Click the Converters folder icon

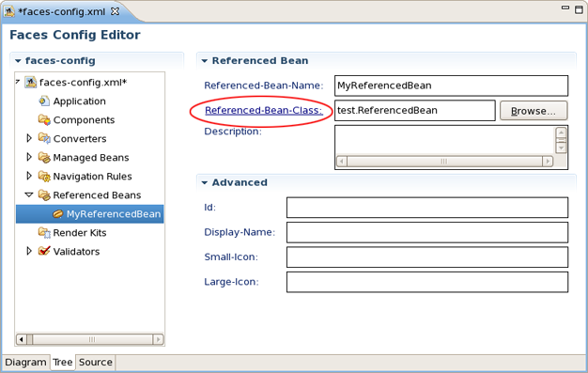[44, 138]
